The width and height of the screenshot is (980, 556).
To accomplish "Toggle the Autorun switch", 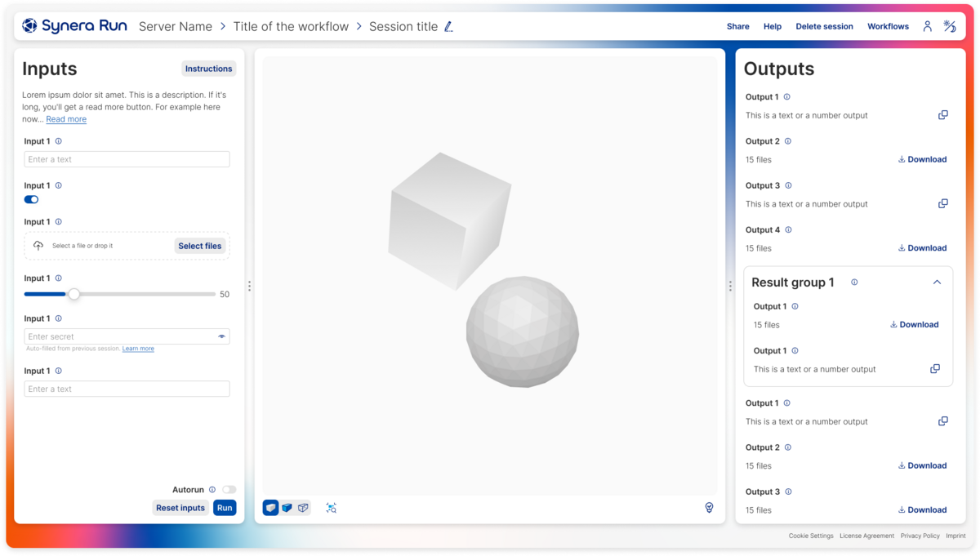I will 229,490.
